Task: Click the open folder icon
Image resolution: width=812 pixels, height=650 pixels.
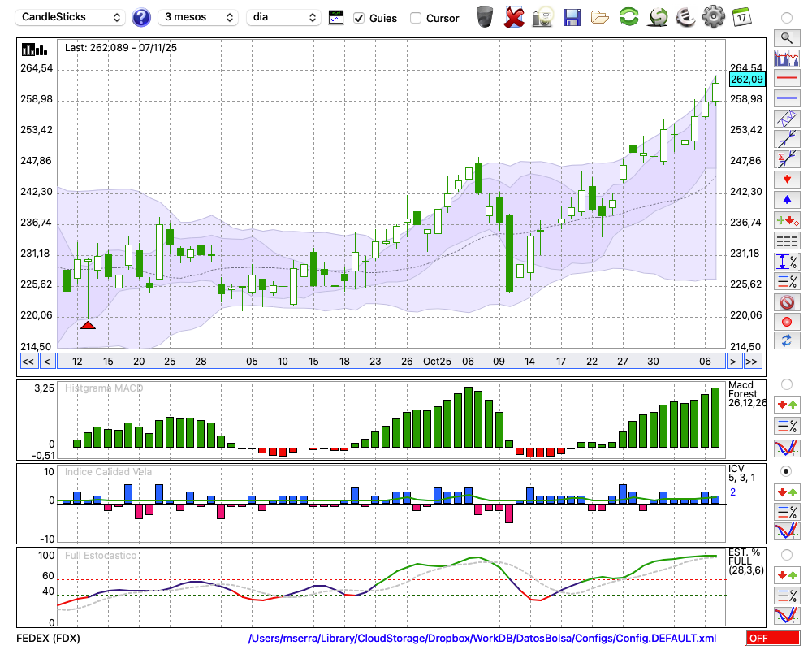Action: pyautogui.click(x=600, y=18)
